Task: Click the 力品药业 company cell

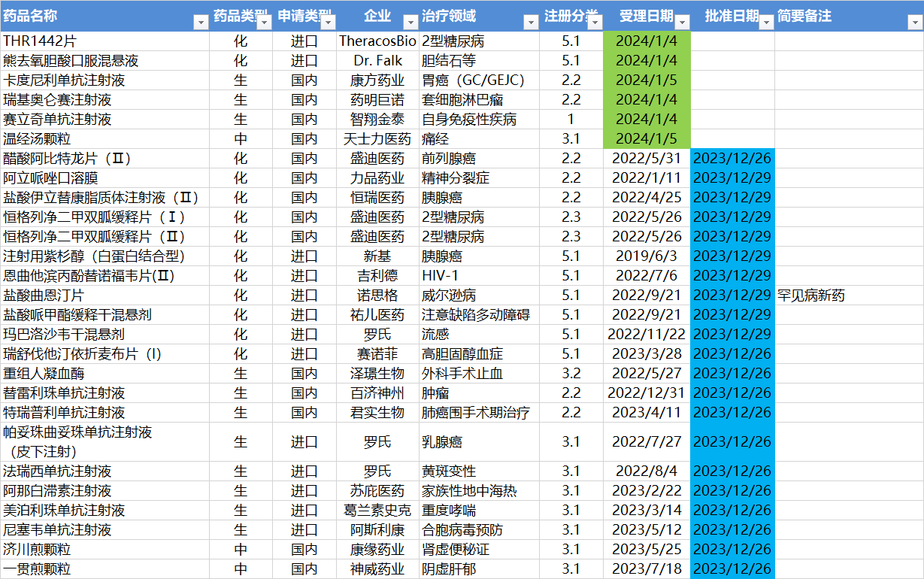Action: tap(377, 178)
